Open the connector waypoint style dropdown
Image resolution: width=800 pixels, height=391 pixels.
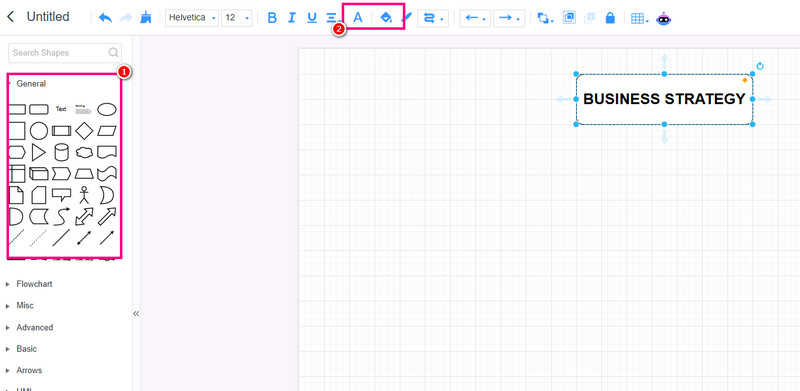[x=433, y=18]
